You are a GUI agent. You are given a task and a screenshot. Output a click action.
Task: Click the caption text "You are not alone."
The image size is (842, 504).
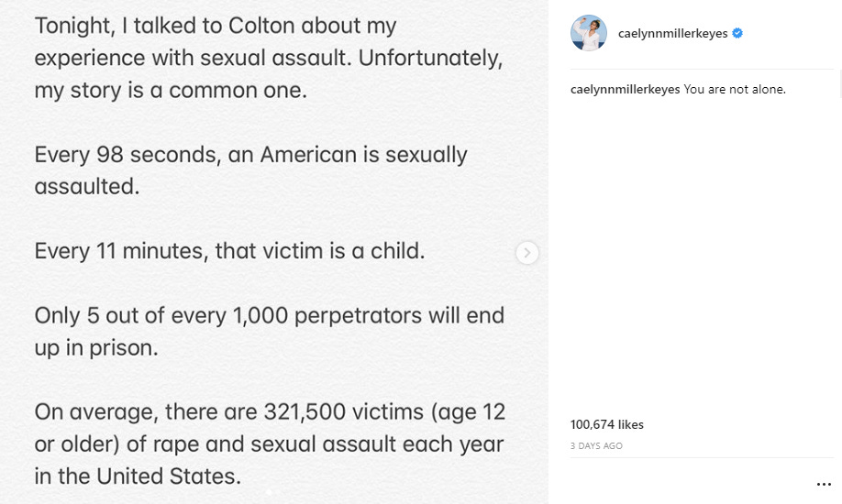[x=735, y=90]
